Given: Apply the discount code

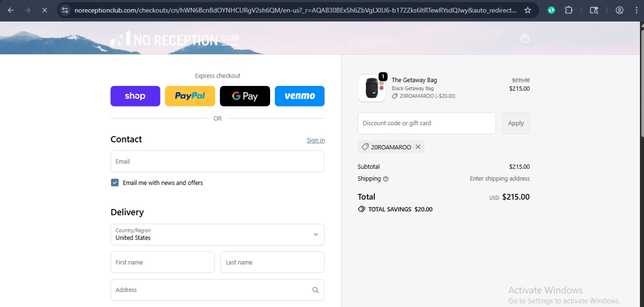Looking at the screenshot, I should tap(516, 123).
